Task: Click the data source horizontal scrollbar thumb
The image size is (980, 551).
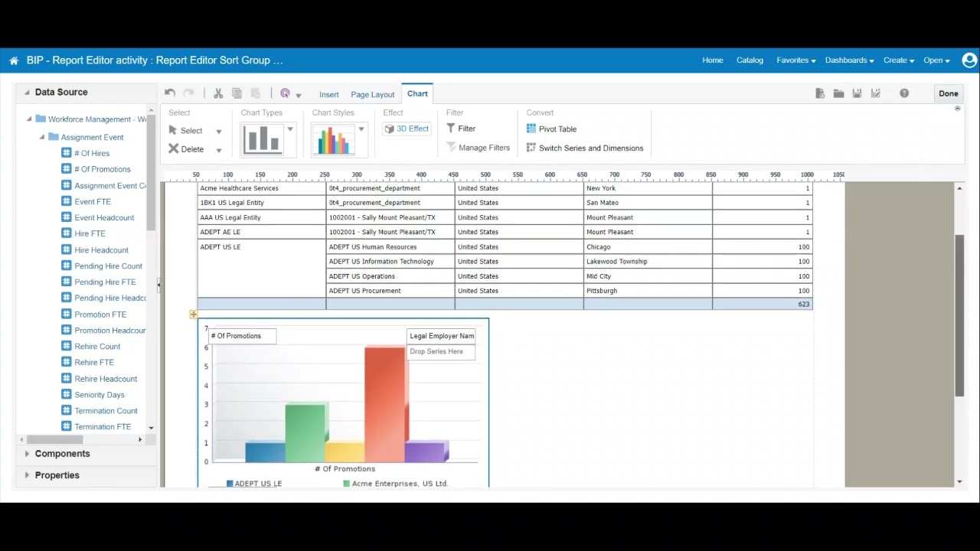Action: point(55,439)
